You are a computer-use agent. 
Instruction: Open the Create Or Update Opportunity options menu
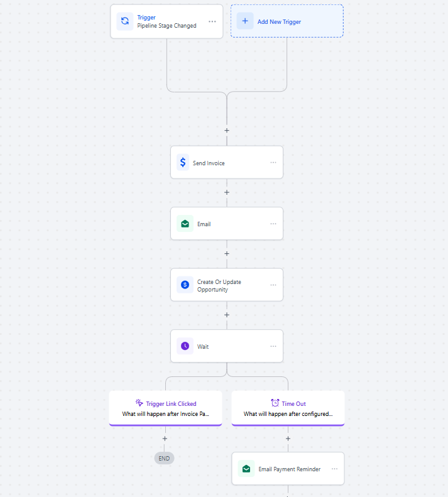pos(273,285)
